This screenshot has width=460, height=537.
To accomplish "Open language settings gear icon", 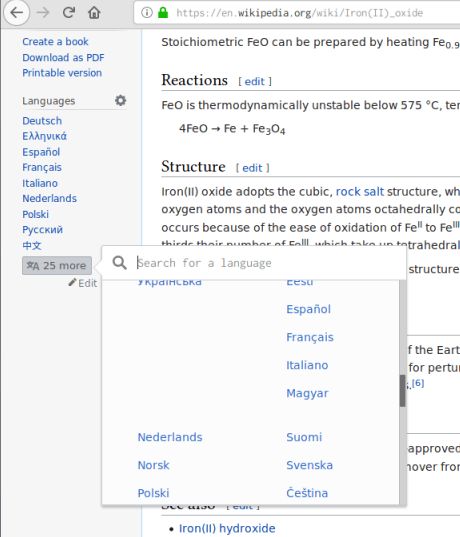I will (120, 100).
